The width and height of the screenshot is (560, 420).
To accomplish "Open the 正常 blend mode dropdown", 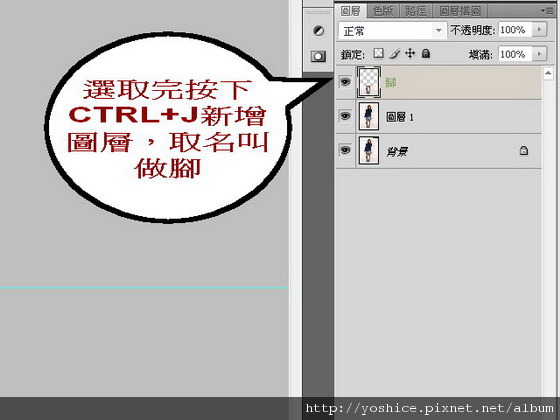I will coord(392,31).
